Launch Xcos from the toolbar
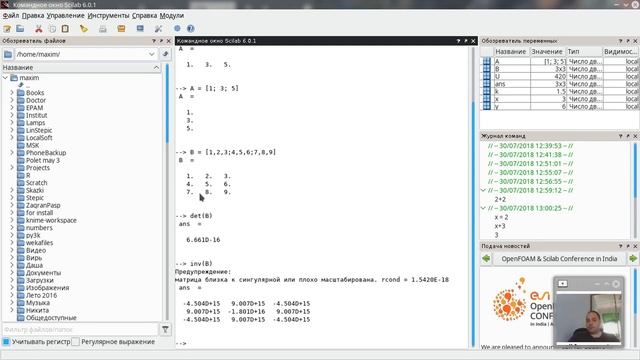This screenshot has width=640, height=360. click(140, 29)
